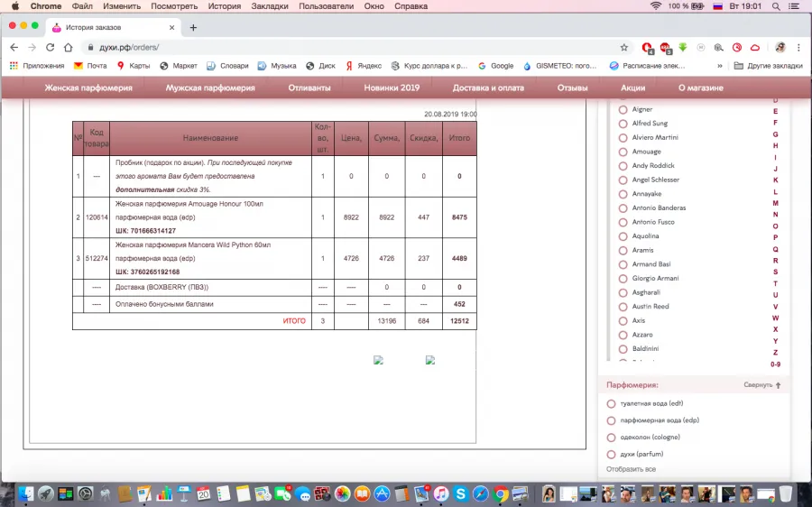Open the Изменить menu
This screenshot has height=507, width=812.
coord(122,6)
